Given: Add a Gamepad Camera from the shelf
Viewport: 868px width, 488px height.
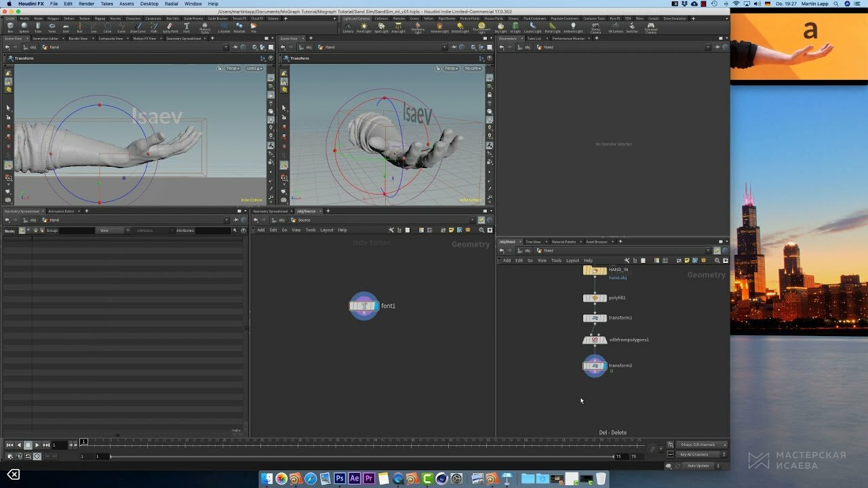Looking at the screenshot, I should pyautogui.click(x=650, y=27).
